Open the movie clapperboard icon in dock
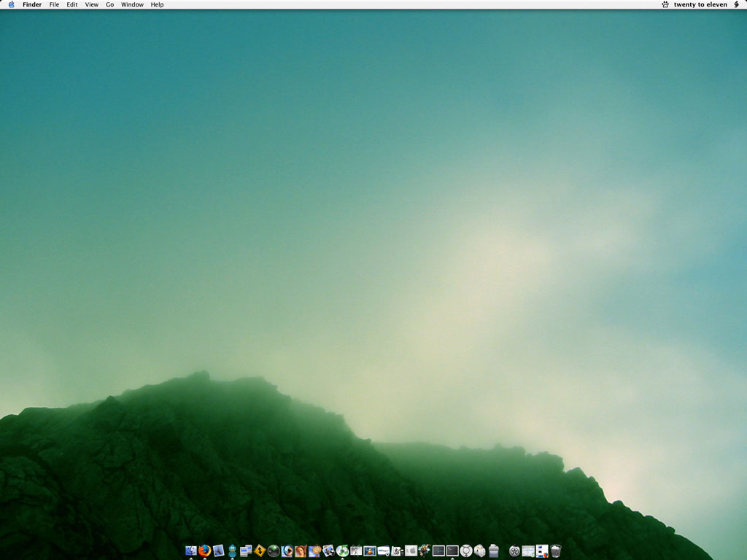Viewport: 747px width, 560px height. pos(356,551)
